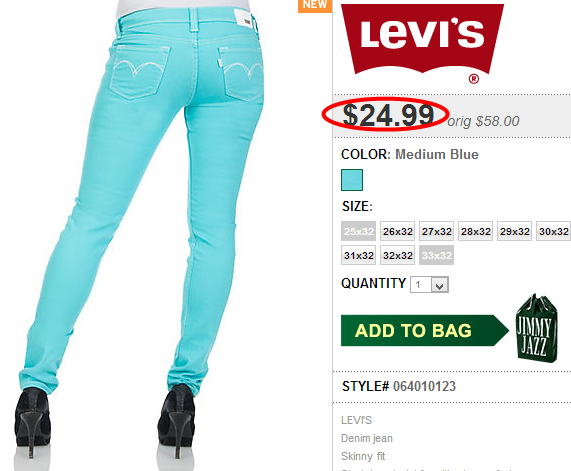Choose size 27x32
Viewport: 571px width, 471px height.
[437, 231]
